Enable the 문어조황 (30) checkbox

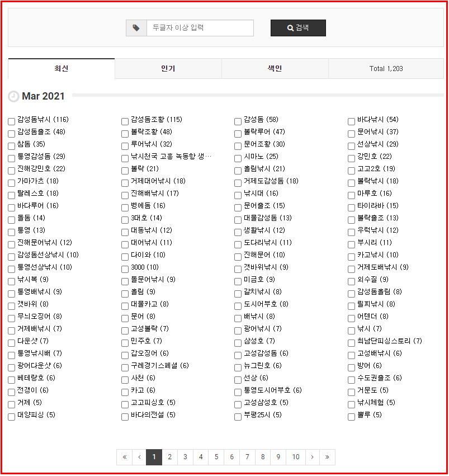pyautogui.click(x=238, y=146)
